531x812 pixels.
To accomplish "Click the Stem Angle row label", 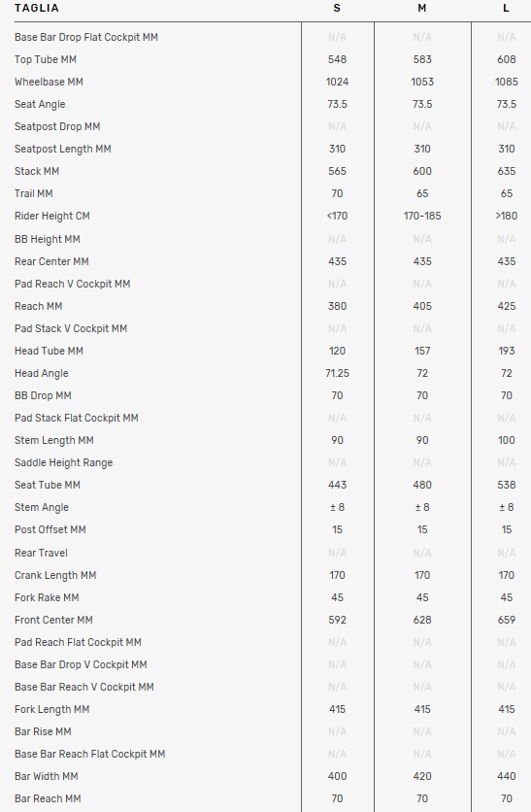I will (42, 507).
